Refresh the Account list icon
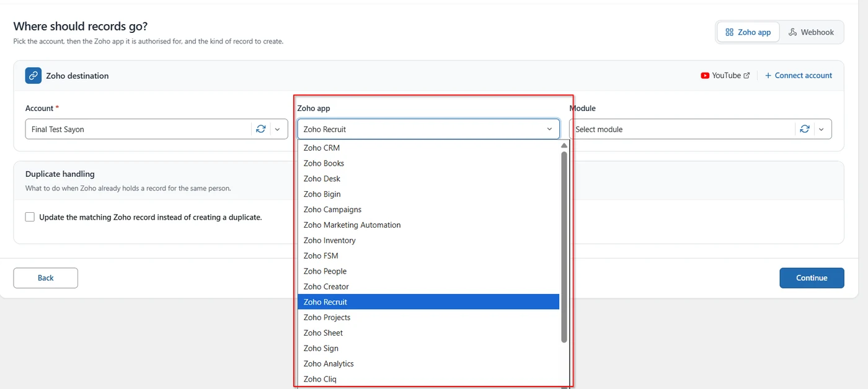The height and width of the screenshot is (389, 868). click(261, 129)
